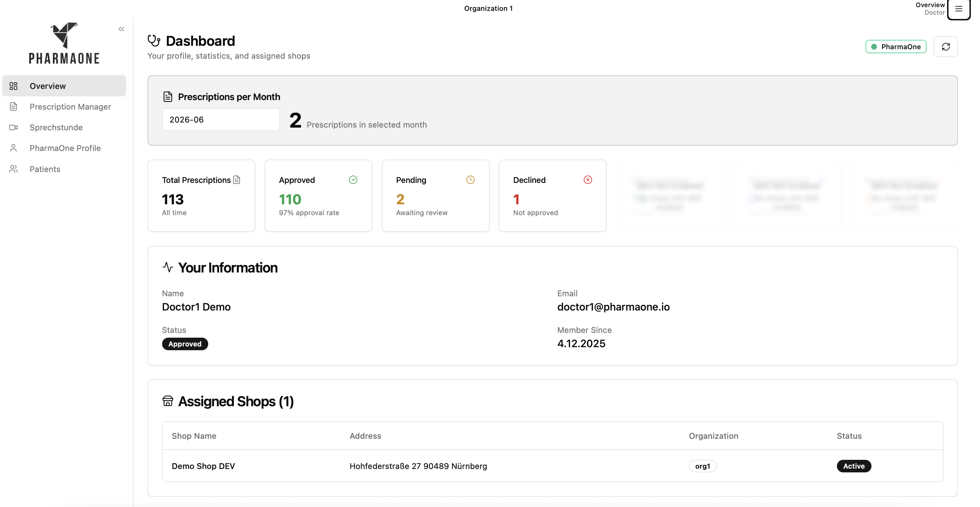Click the Shop Name column header

[194, 436]
